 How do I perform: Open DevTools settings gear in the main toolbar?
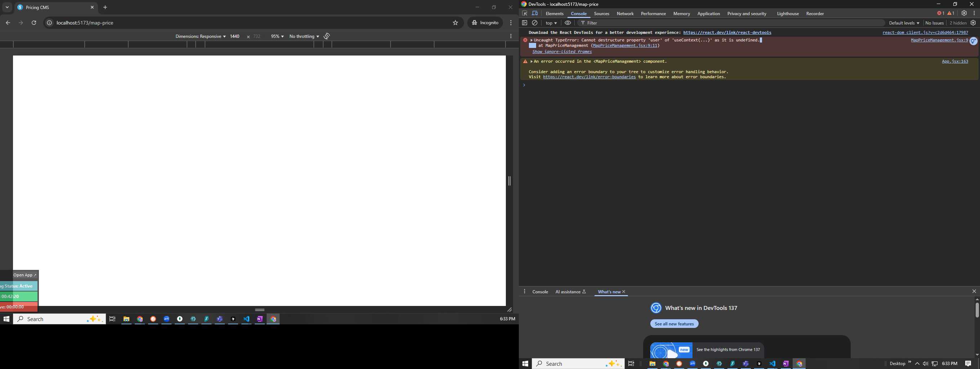coord(964,13)
